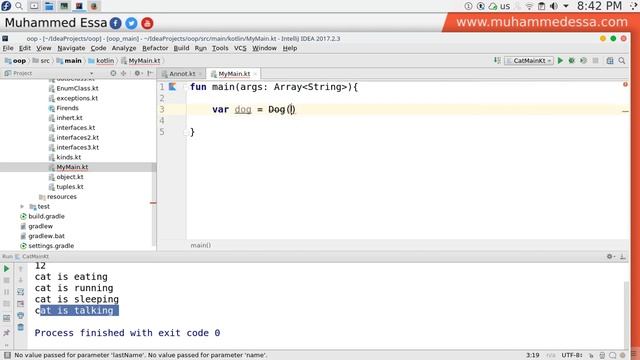The image size is (640, 360).
Task: Close the Annot.kt editor tab
Action: point(200,74)
